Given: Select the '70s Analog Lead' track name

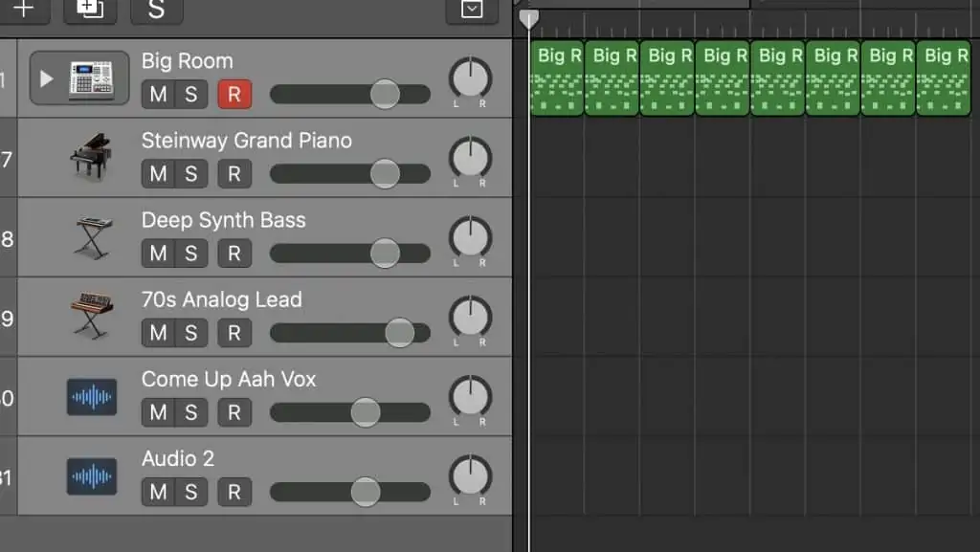Looking at the screenshot, I should tap(221, 299).
